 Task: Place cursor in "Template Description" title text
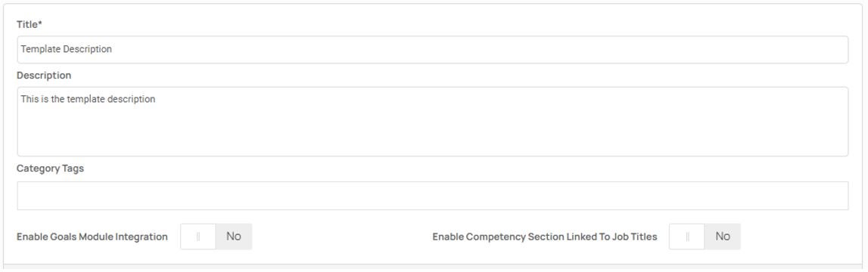[67, 49]
